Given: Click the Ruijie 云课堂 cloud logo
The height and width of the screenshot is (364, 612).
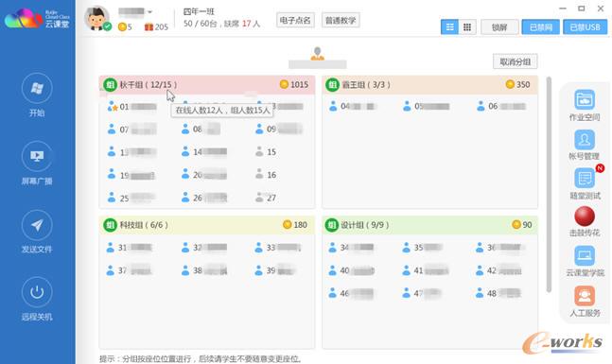Looking at the screenshot, I should 37,18.
